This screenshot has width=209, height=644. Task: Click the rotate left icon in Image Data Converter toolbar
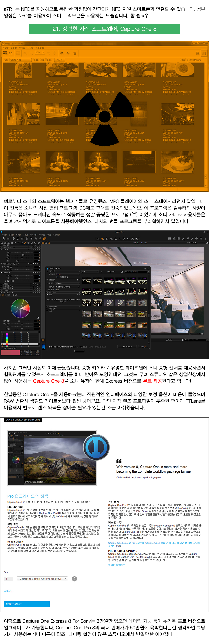[61, 53]
